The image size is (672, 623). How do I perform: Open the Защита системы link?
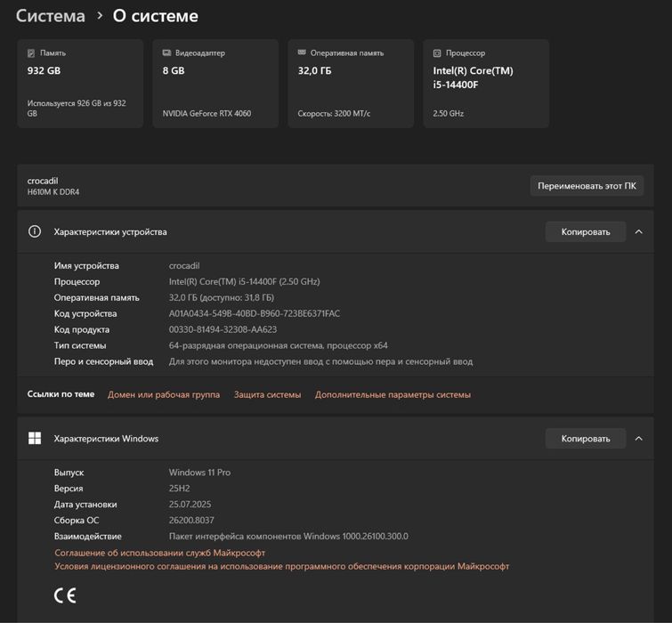(x=267, y=394)
